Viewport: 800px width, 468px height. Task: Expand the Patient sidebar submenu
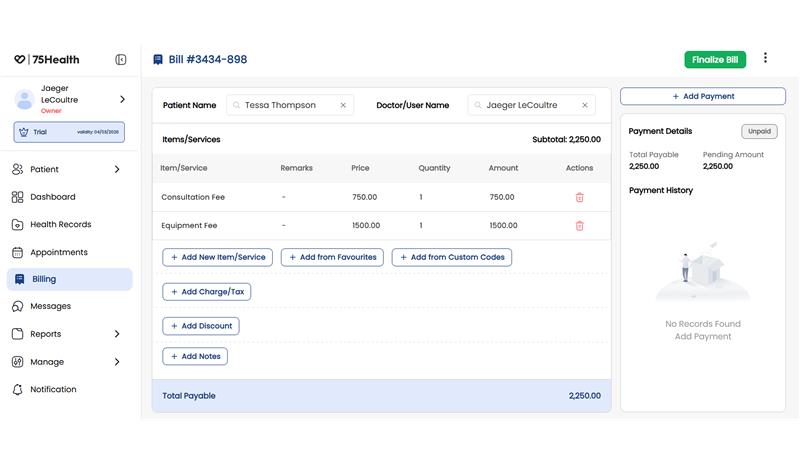pos(117,170)
